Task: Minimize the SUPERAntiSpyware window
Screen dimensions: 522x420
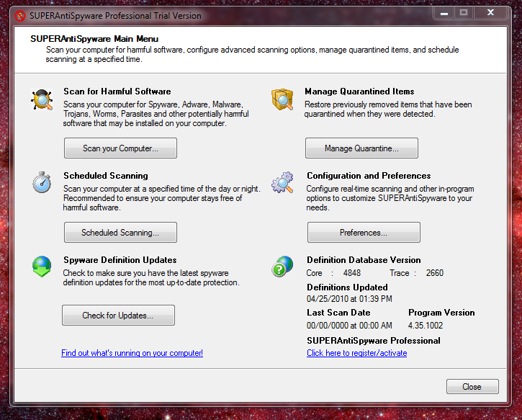Action: point(444,13)
